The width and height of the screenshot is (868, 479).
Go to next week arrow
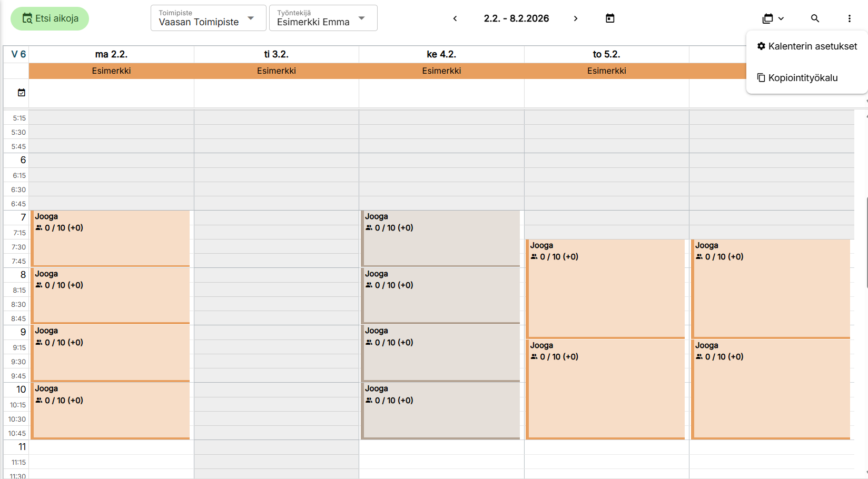(x=576, y=18)
